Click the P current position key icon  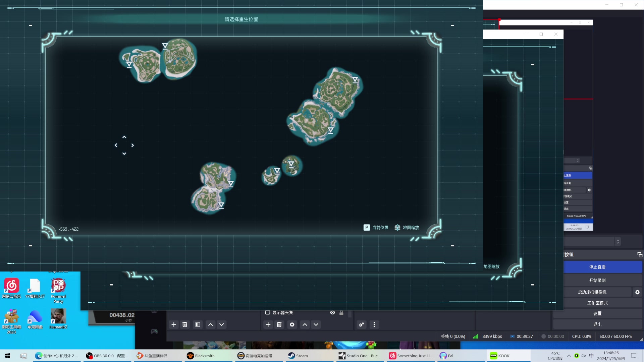pyautogui.click(x=367, y=228)
